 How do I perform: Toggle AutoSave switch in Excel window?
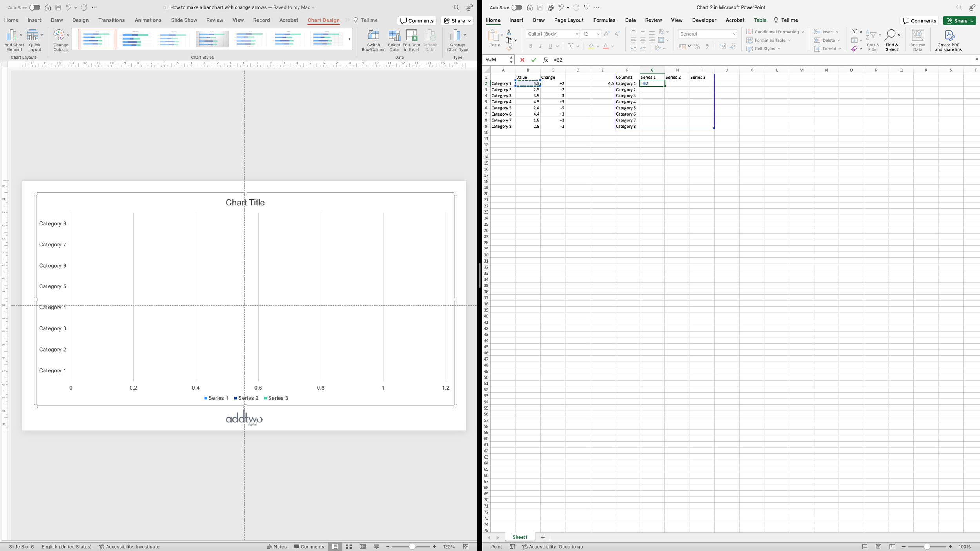point(516,7)
